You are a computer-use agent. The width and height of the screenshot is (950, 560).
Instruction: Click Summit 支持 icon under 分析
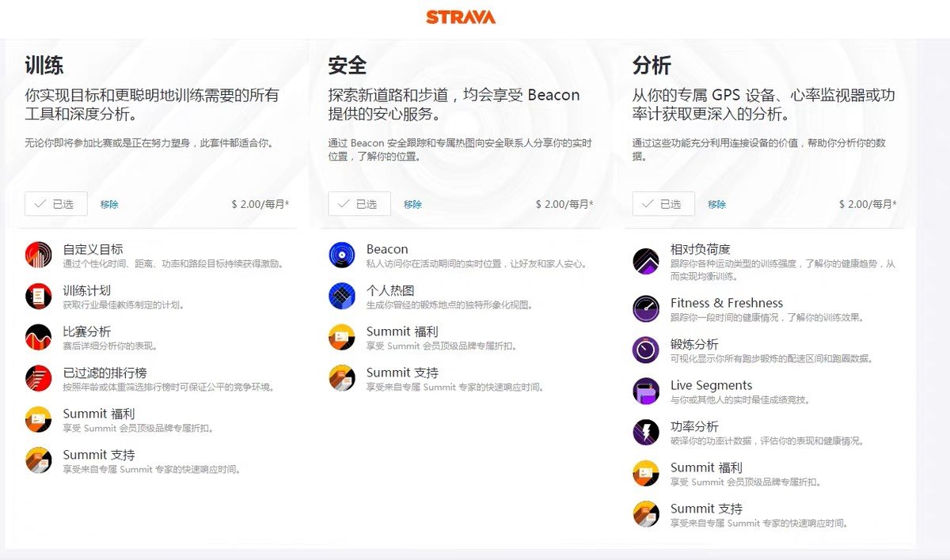click(646, 514)
